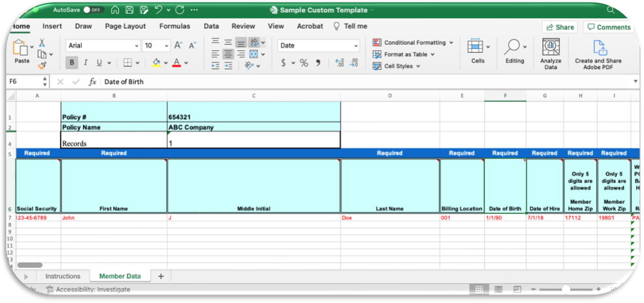Viewport: 644px width, 303px height.
Task: Click the Share button
Action: tap(560, 27)
